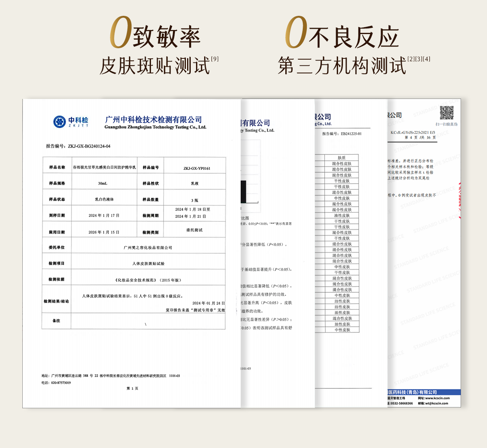Viewport: 487px width, 448px height.
Task: Click the gold zero before 不良反应
Action: 295,32
